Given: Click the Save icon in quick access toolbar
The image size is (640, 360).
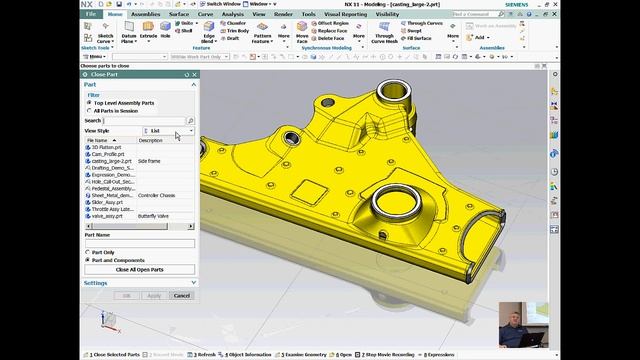Looking at the screenshot, I should click(119, 4).
